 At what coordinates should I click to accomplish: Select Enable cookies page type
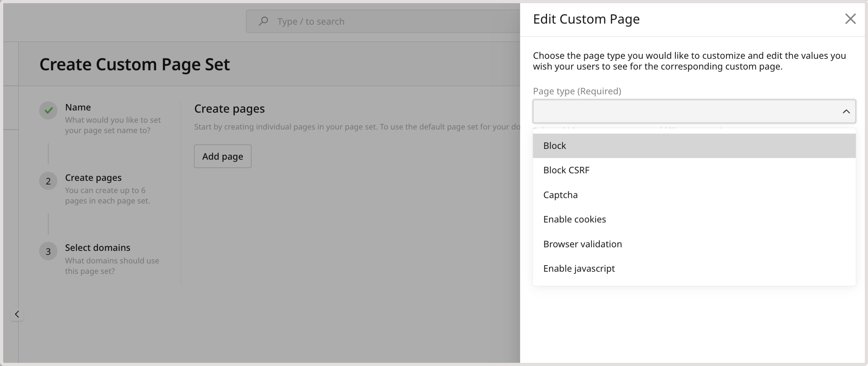click(x=574, y=219)
